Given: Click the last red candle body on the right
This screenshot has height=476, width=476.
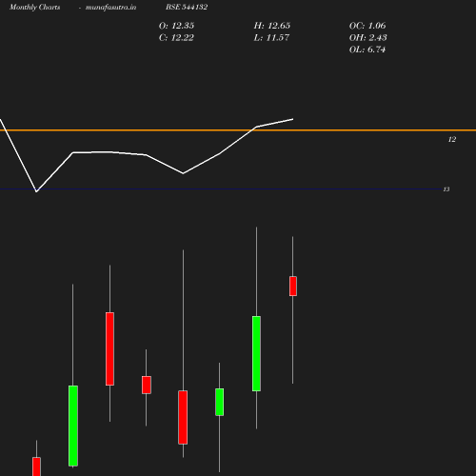Looking at the screenshot, I should click(293, 287).
